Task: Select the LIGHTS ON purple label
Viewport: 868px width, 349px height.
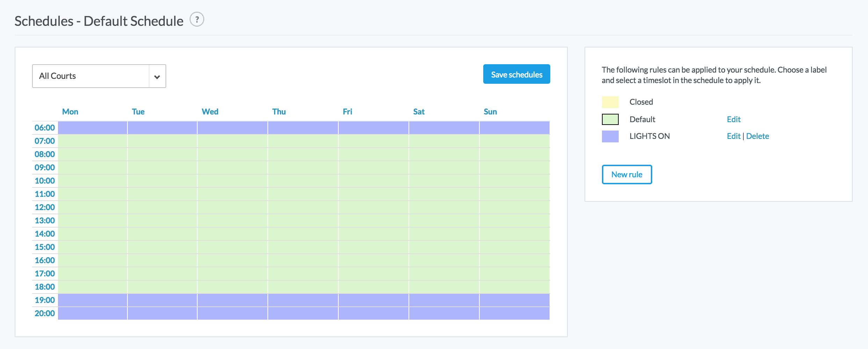Action: (x=610, y=136)
